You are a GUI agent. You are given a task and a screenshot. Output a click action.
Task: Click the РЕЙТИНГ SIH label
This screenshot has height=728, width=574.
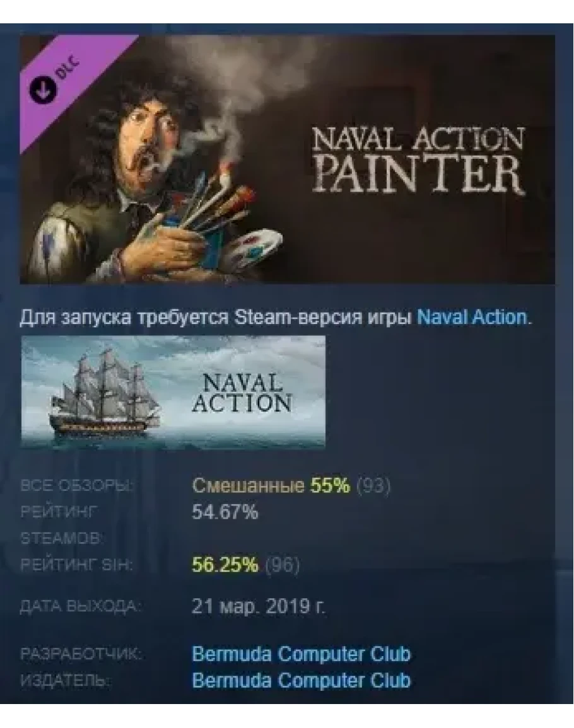[x=77, y=565]
